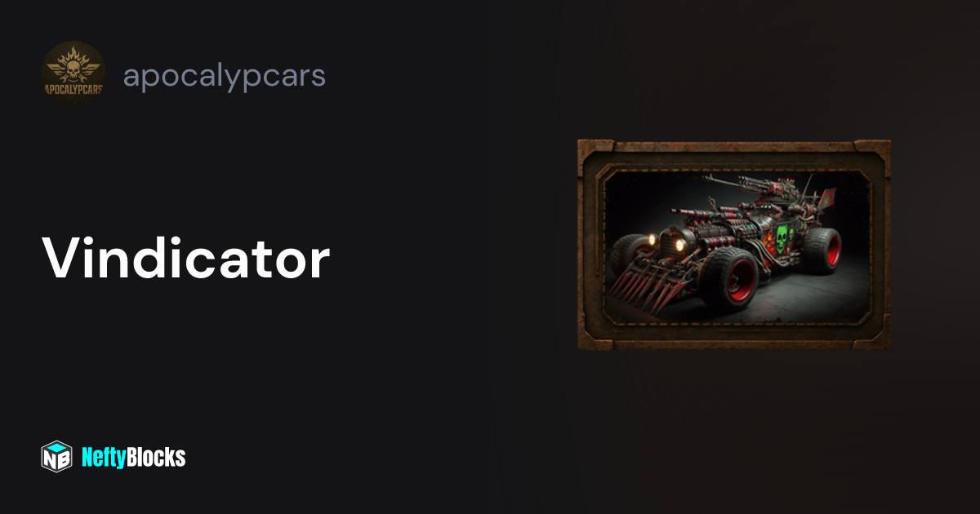The width and height of the screenshot is (980, 514).
Task: Click the green skull emblem on the car
Action: pos(783,238)
